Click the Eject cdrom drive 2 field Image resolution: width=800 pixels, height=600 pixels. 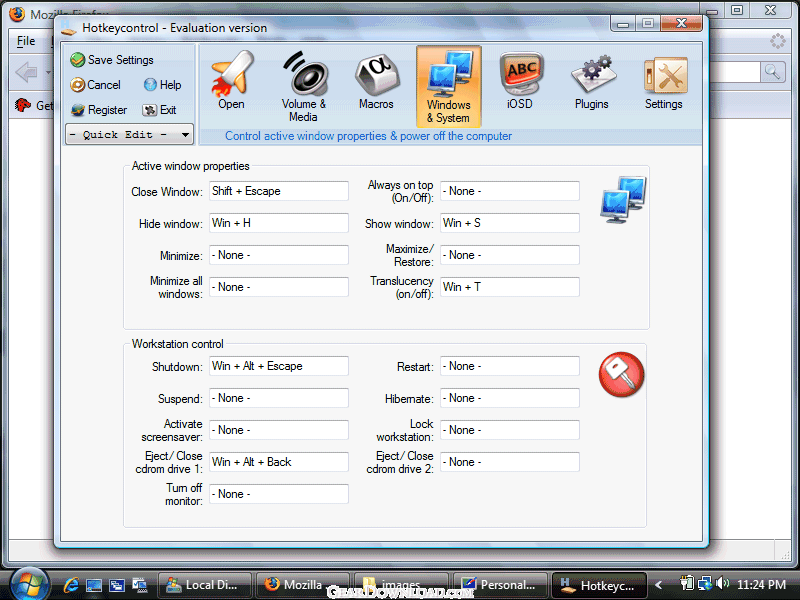pyautogui.click(x=510, y=462)
